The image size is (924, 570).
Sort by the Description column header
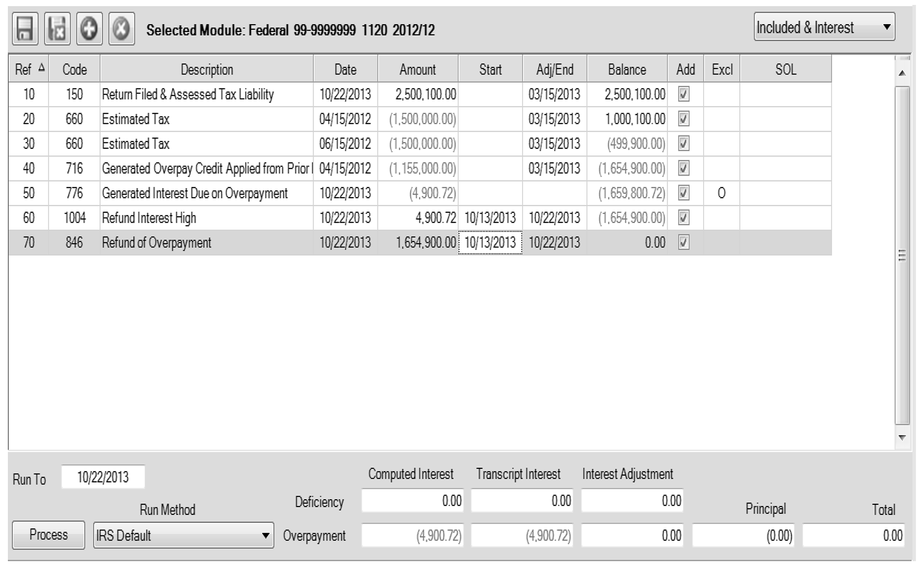pyautogui.click(x=207, y=69)
